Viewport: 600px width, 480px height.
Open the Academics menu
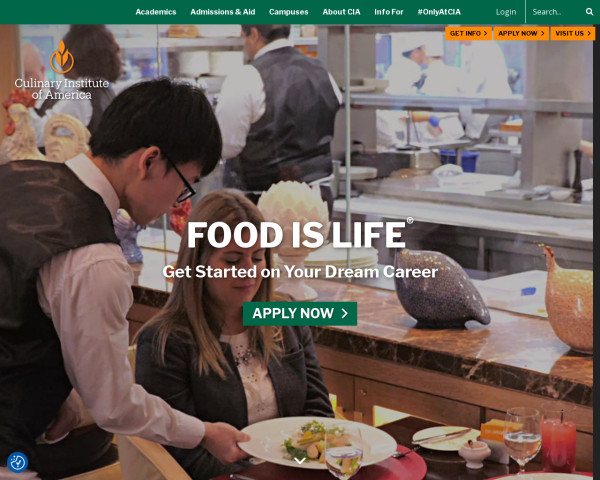tap(156, 12)
